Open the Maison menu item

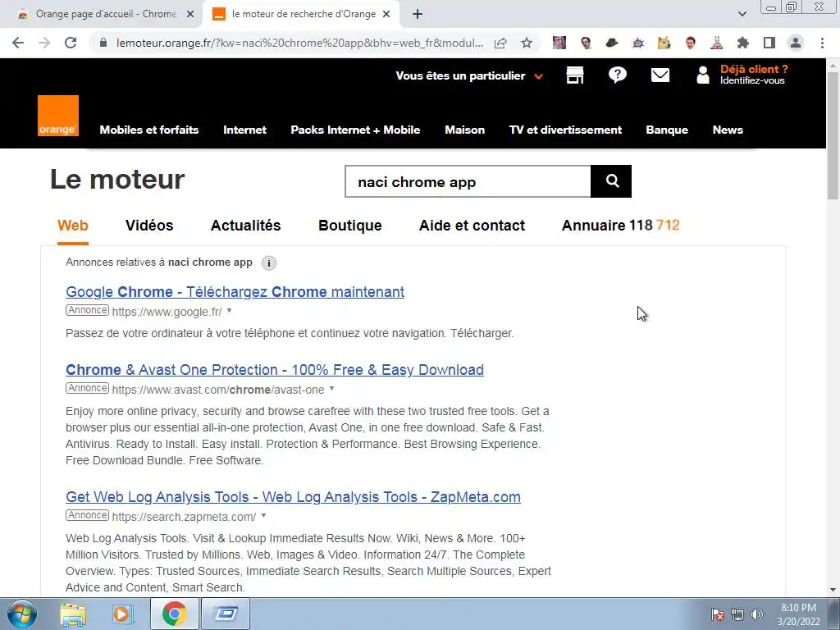pos(464,130)
